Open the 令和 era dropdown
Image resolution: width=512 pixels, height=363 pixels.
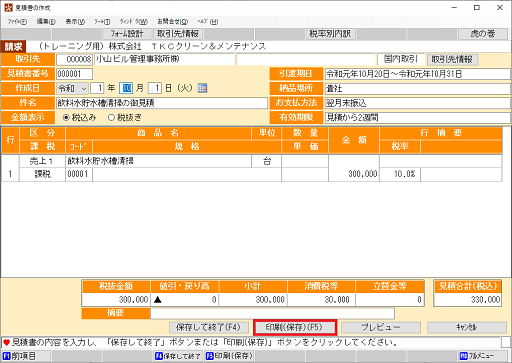72,88
